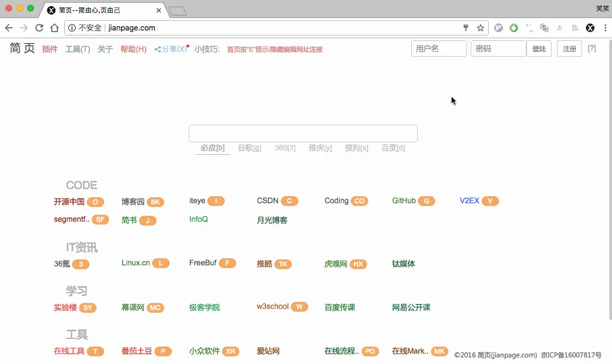612x364 pixels.
Task: Select the 必应[b] search engine tab
Action: [213, 148]
